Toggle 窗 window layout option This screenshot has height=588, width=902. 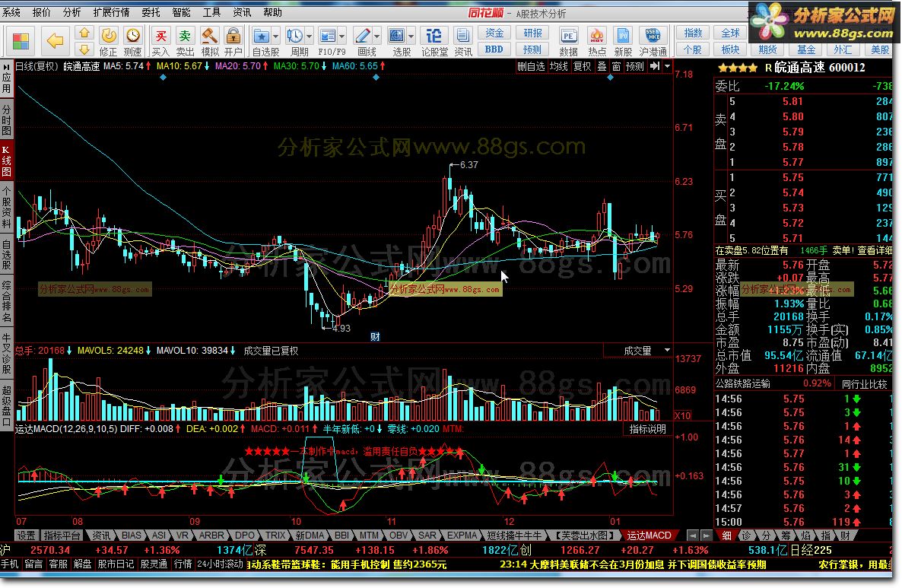[616, 67]
